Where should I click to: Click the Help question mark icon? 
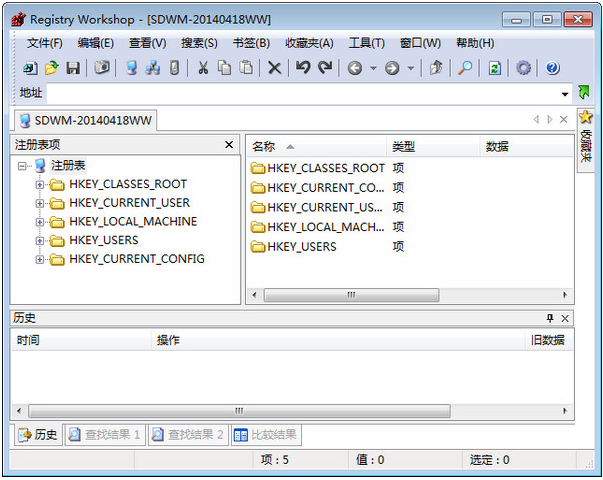pos(552,68)
